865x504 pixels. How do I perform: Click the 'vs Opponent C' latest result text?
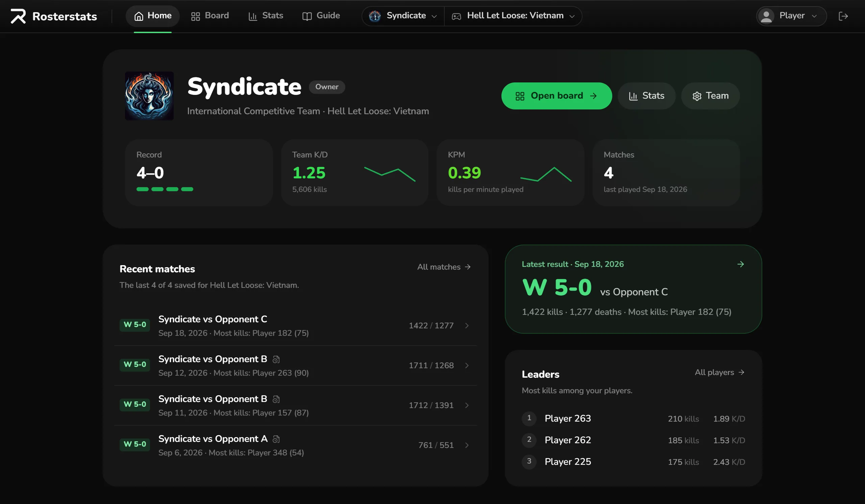[634, 292]
